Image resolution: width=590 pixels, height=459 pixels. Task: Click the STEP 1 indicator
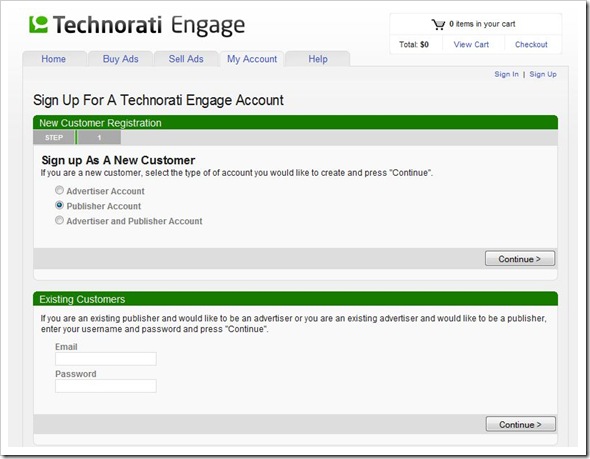click(x=77, y=138)
